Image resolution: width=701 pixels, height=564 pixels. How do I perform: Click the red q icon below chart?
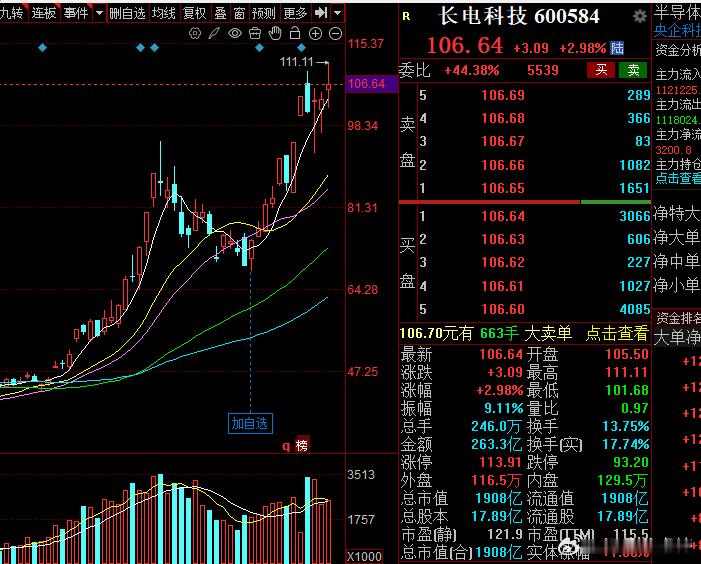tap(286, 446)
